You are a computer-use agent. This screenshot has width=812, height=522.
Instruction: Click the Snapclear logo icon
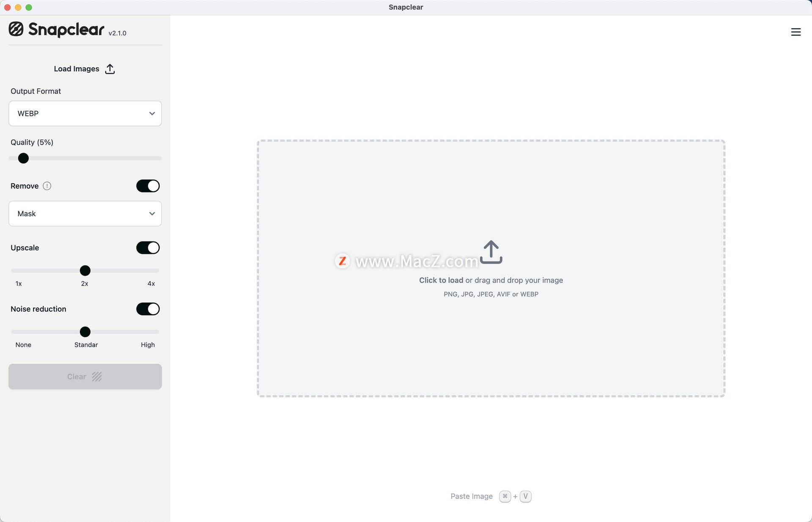click(16, 29)
